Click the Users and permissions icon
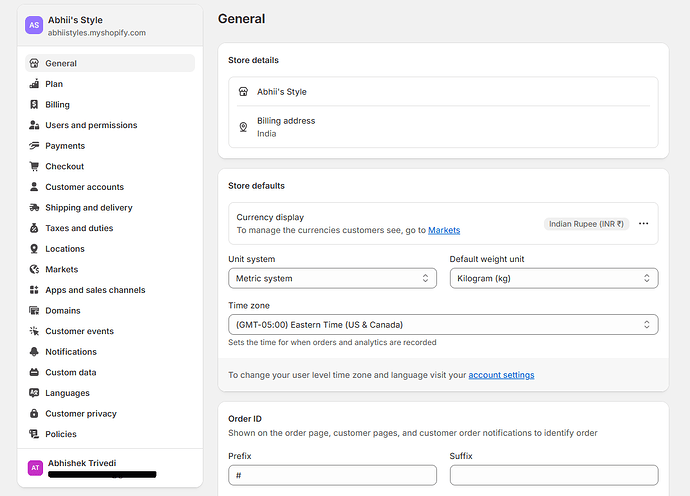Screen dimensions: 690x496 click(35, 125)
